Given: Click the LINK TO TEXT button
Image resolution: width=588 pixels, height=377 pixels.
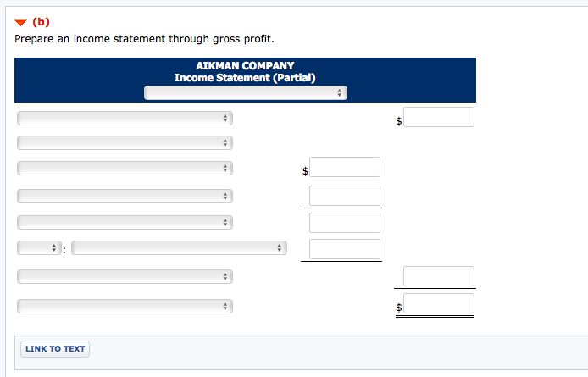Looking at the screenshot, I should click(x=55, y=349).
